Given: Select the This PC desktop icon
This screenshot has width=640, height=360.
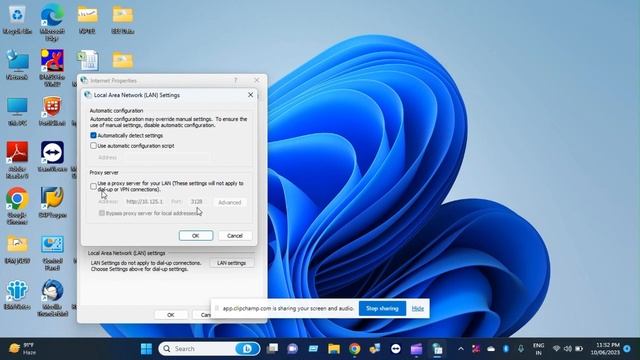Looking at the screenshot, I should pyautogui.click(x=17, y=111).
